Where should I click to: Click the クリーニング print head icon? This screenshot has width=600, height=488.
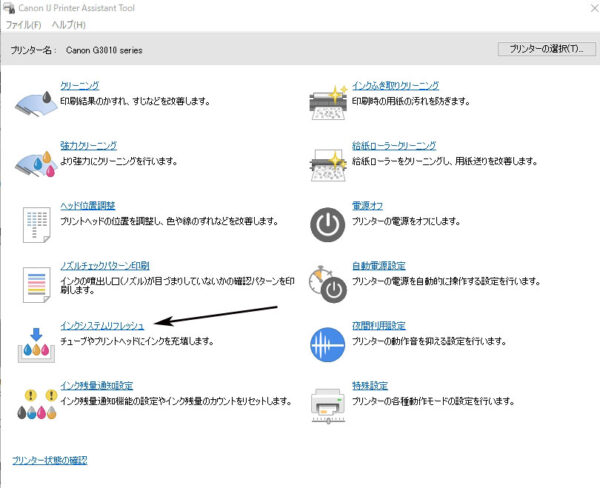click(36, 103)
